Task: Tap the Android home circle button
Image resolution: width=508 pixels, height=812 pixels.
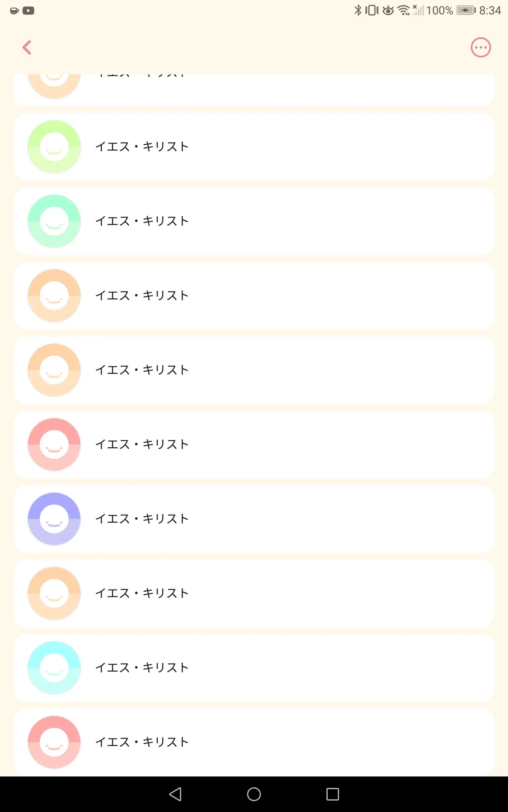Action: 254,794
